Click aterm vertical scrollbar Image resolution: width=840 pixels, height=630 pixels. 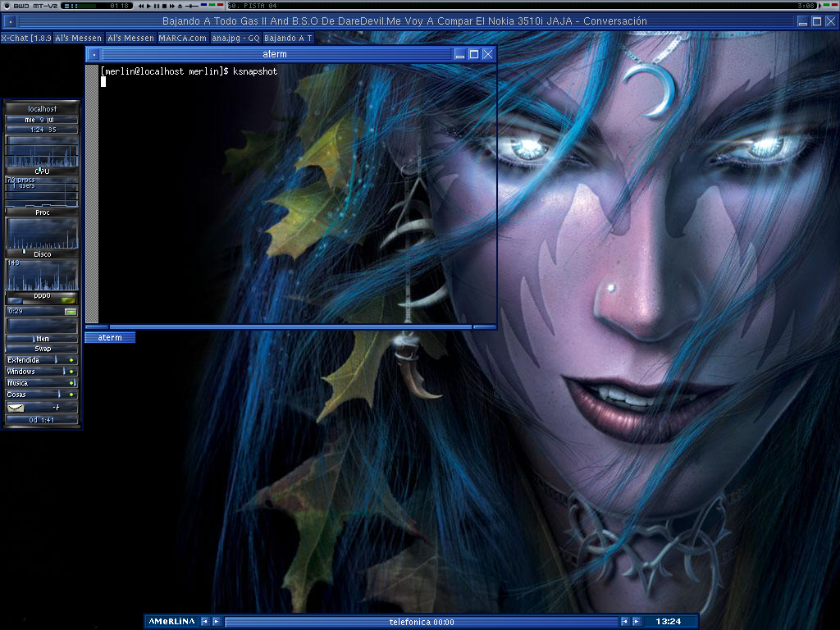(x=92, y=194)
